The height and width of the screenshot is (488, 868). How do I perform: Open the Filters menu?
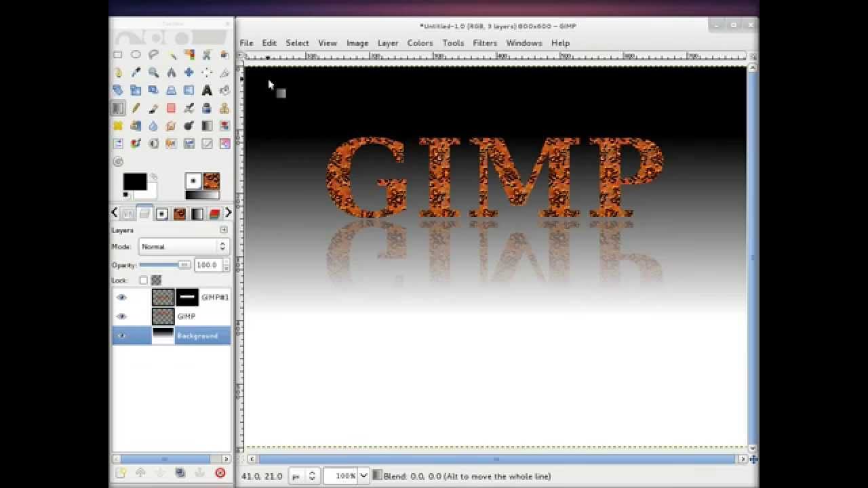coord(485,43)
